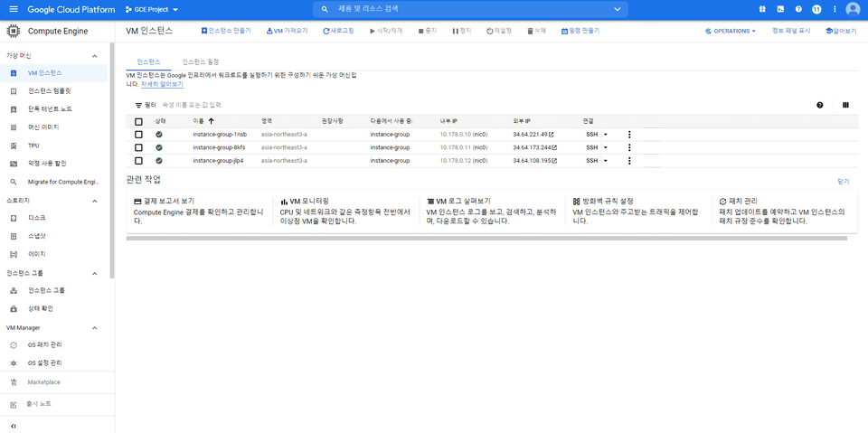Screen dimensions: 868x433
Task: Check the instance-group-8kfs row checkbox
Action: point(139,148)
